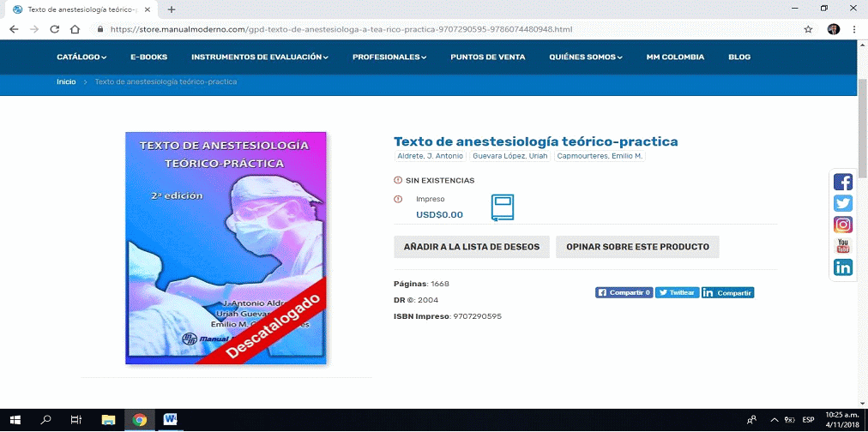The height and width of the screenshot is (432, 868).
Task: Click the ESP language indicator
Action: coord(808,420)
